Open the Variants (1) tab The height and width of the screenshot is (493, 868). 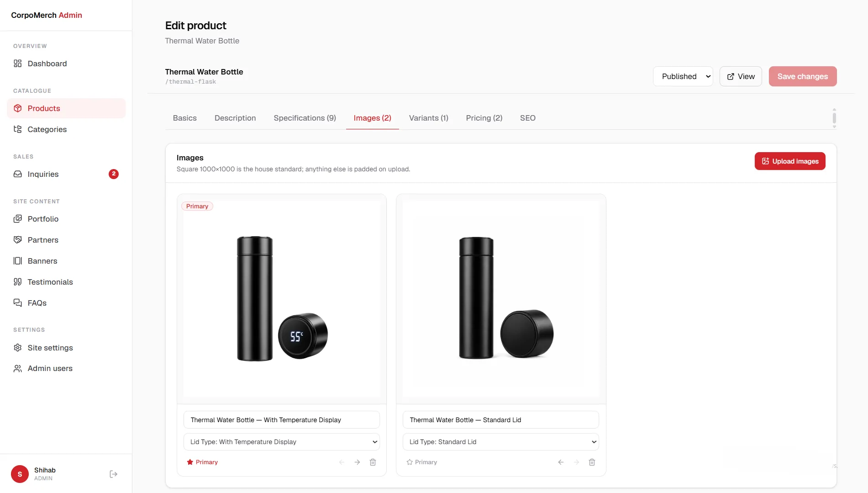[x=428, y=118]
